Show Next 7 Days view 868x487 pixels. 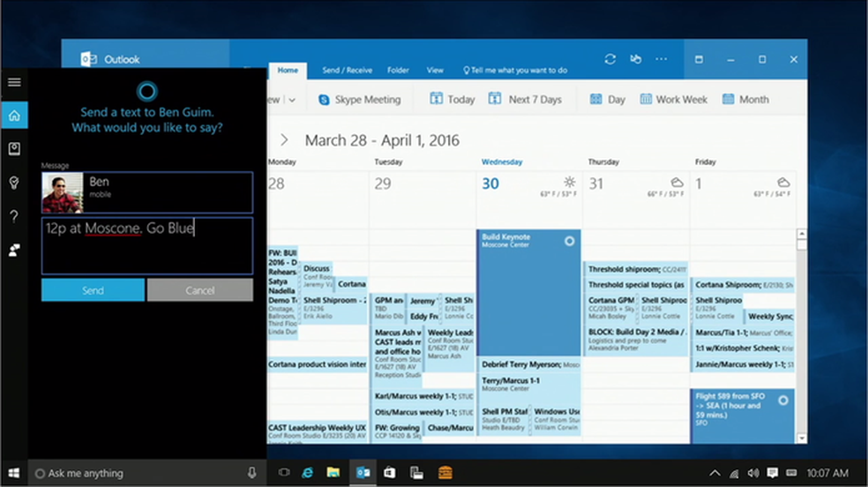pyautogui.click(x=525, y=100)
